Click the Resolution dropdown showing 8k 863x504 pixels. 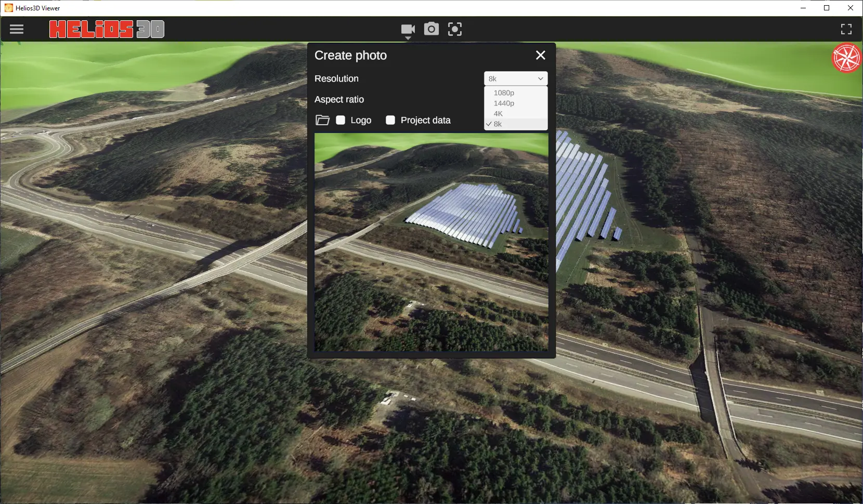pyautogui.click(x=515, y=78)
